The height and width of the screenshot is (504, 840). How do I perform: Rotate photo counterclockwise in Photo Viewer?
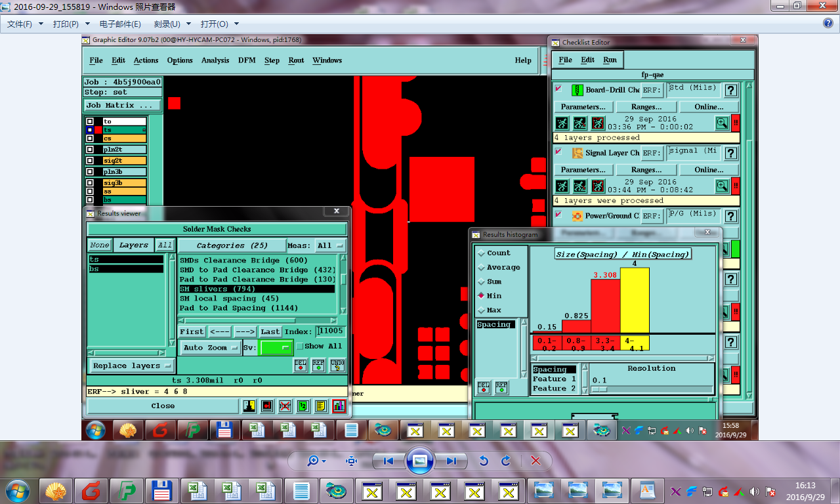tap(484, 461)
